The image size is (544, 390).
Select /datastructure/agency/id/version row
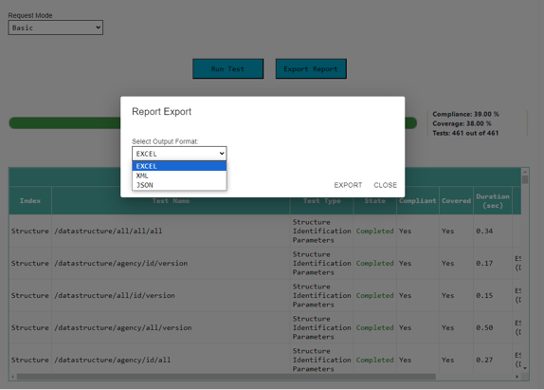pyautogui.click(x=265, y=263)
